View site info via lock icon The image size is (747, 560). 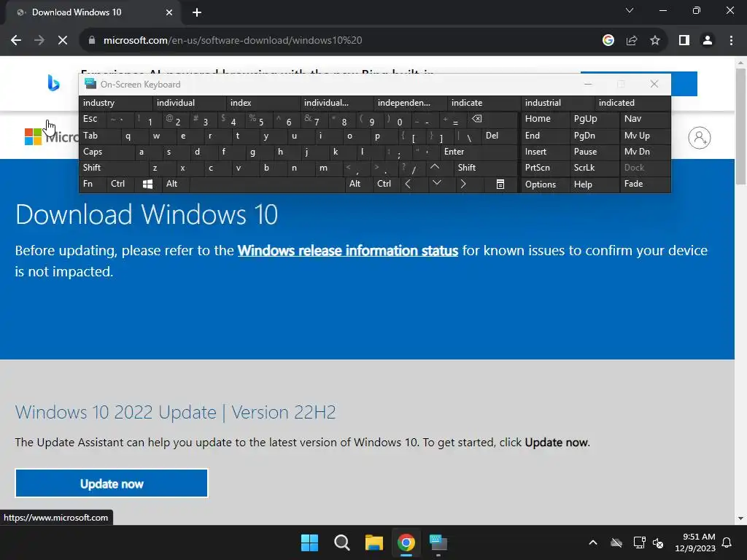[92, 41]
